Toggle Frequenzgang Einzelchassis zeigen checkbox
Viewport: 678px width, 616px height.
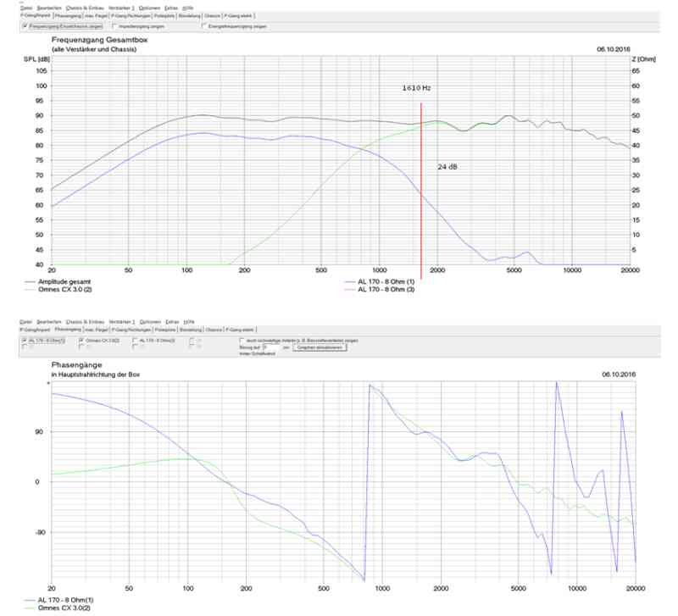tap(25, 26)
